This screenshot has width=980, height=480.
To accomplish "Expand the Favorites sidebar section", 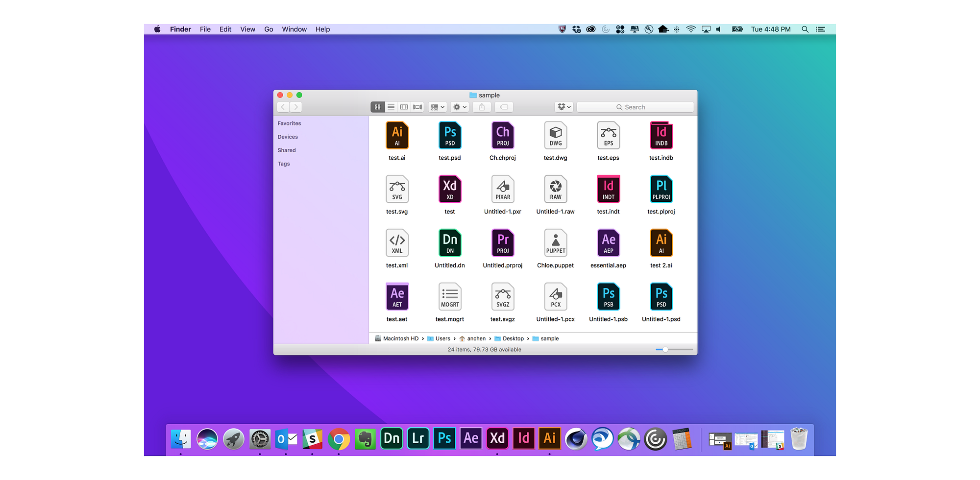I will (x=289, y=123).
